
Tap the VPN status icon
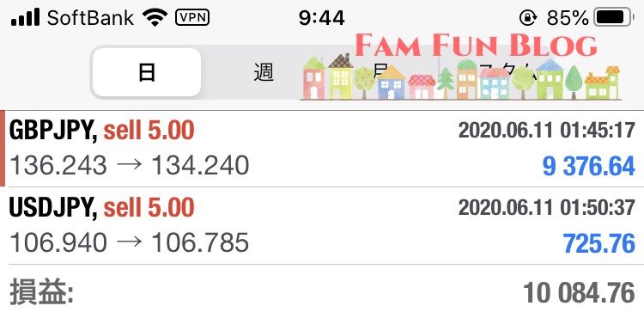click(192, 18)
